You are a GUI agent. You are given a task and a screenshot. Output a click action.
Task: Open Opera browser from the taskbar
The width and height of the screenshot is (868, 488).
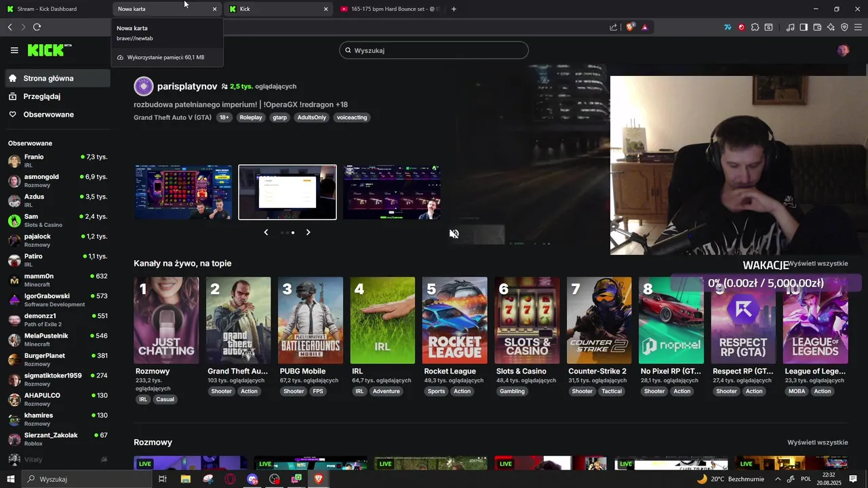click(231, 479)
